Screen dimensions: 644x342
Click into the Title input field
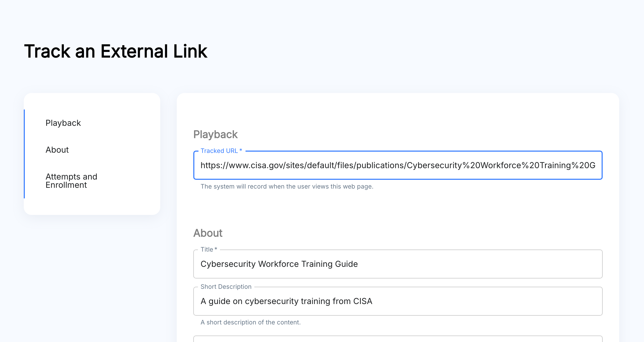(398, 264)
